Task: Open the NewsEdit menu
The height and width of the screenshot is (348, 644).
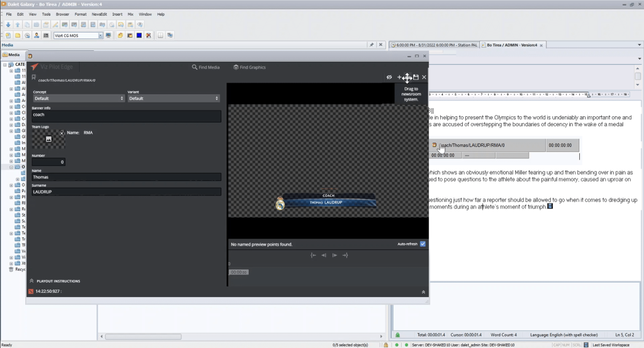Action: pos(99,14)
